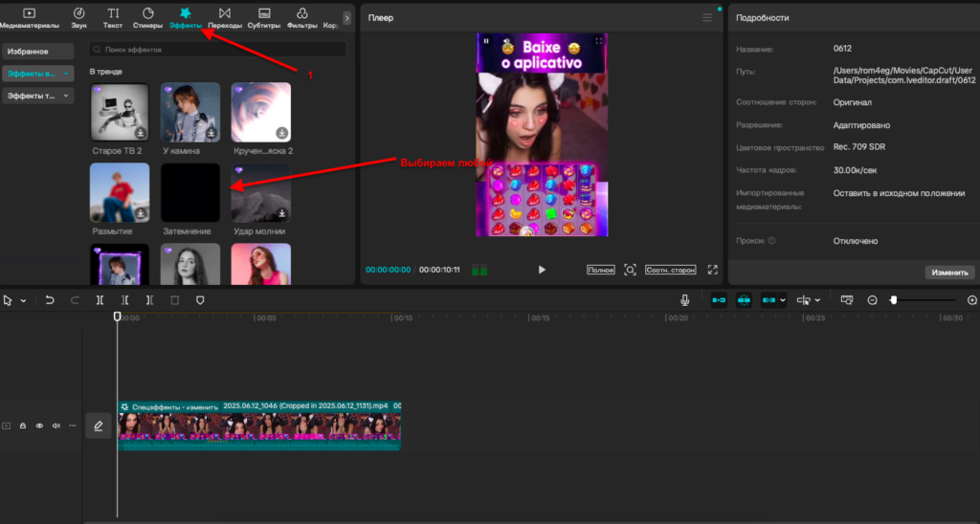Play the video in the player
This screenshot has width=980, height=524.
pos(542,270)
